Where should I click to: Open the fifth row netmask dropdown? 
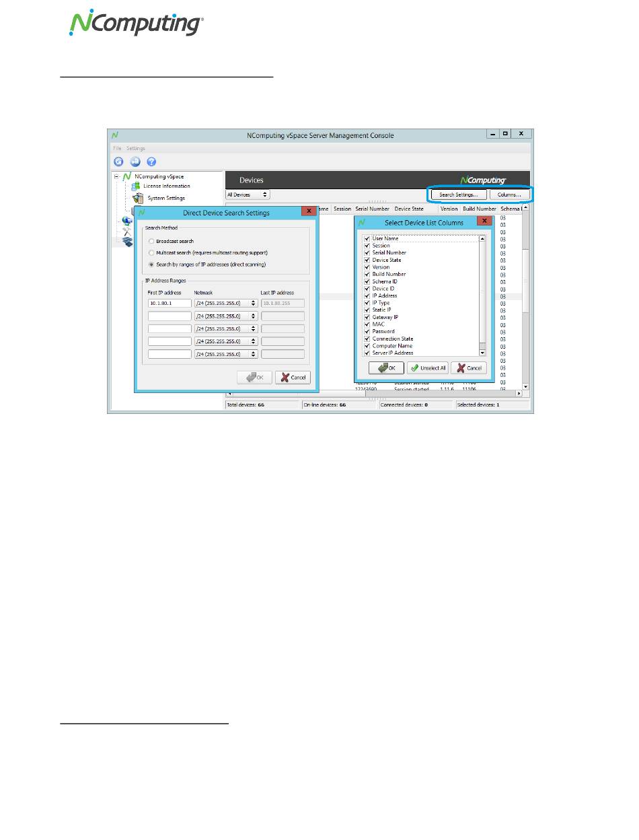226,354
